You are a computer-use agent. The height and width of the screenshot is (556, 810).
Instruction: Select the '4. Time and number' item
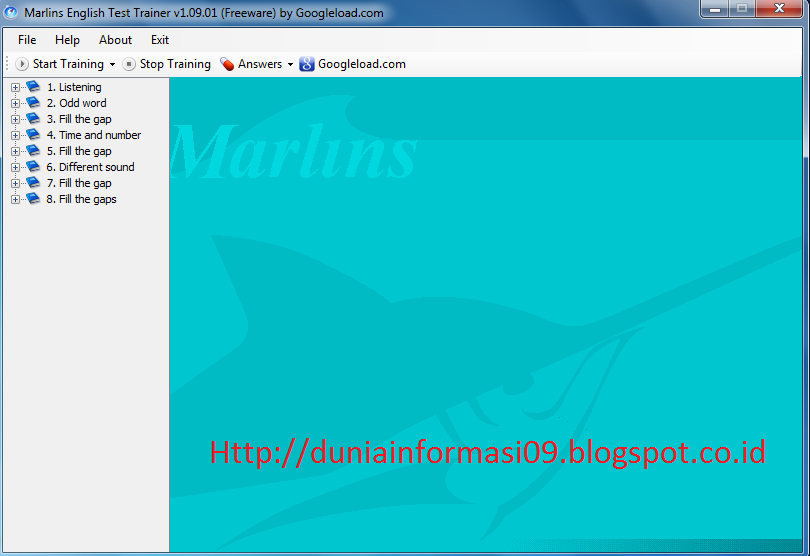click(x=94, y=135)
